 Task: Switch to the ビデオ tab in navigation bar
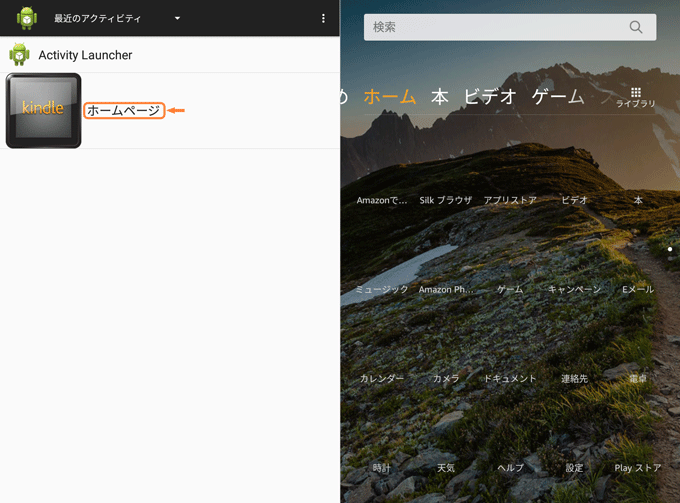pos(490,96)
